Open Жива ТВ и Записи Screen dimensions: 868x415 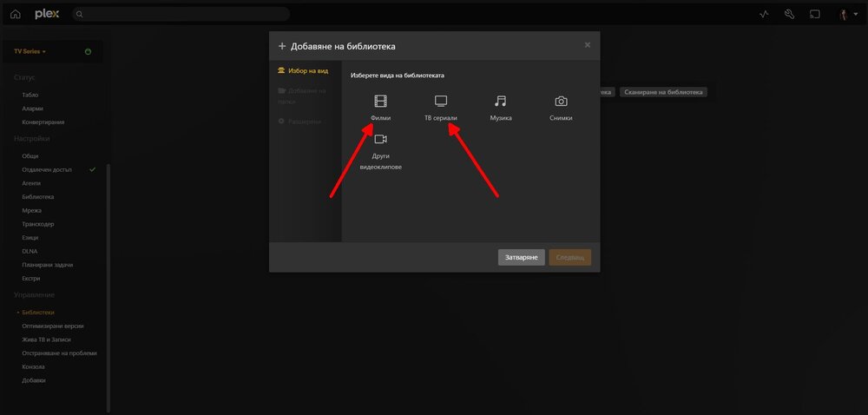(x=47, y=339)
